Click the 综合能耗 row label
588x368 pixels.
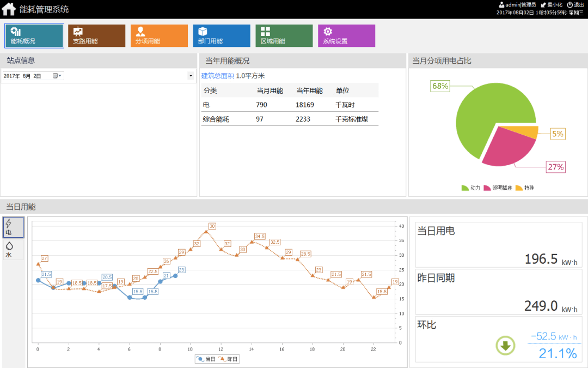[216, 119]
